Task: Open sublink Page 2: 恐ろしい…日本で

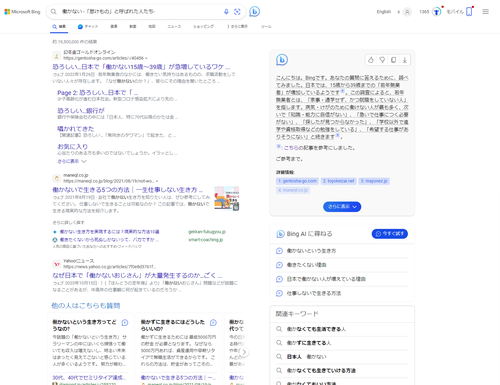Action: (x=98, y=92)
